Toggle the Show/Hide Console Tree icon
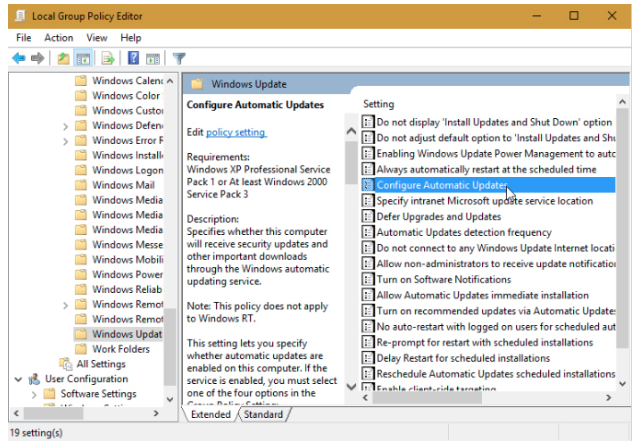This screenshot has width=636, height=446. click(83, 59)
